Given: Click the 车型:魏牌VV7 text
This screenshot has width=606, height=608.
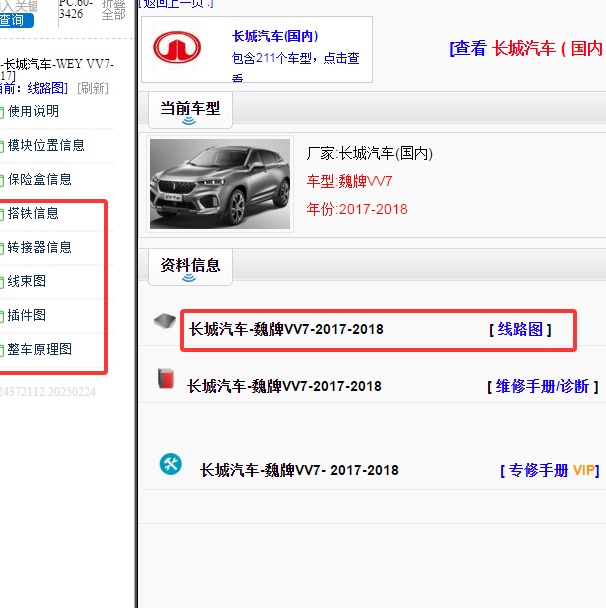Looking at the screenshot, I should click(349, 181).
